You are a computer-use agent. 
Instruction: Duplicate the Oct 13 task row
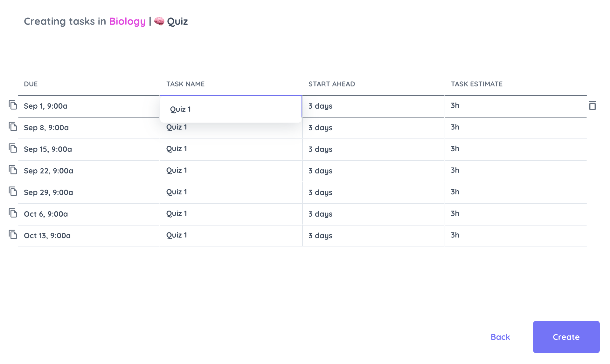[13, 234]
